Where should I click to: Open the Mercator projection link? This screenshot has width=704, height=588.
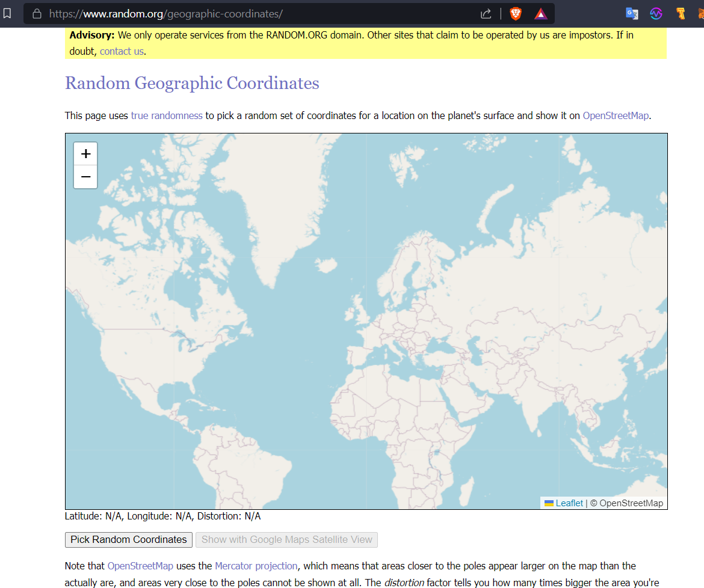click(x=256, y=566)
